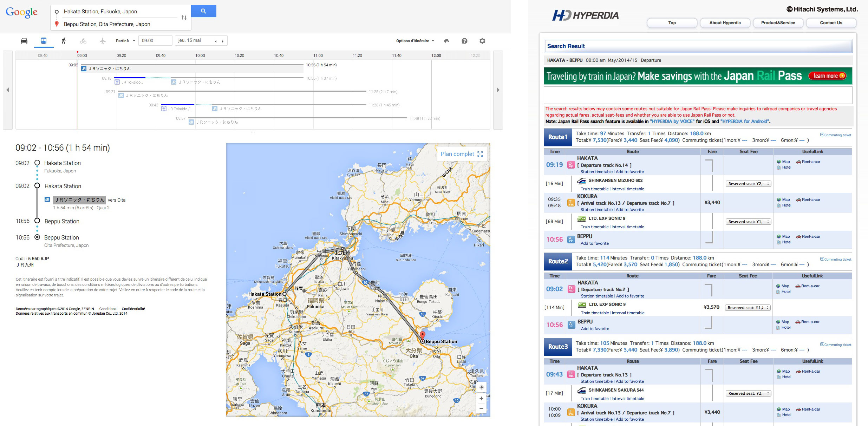Open Route2 Sonic 9 reserved seat dropdown
Viewport: 868px width, 426px height.
click(x=748, y=308)
